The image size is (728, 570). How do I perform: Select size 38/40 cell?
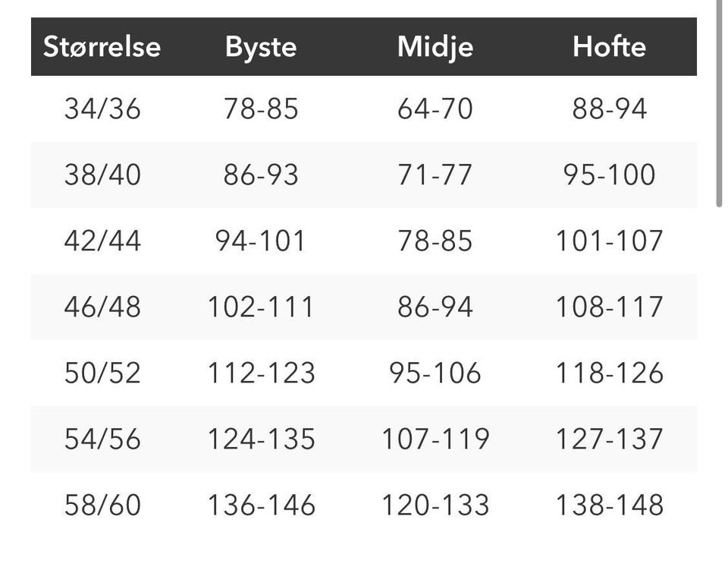point(102,175)
